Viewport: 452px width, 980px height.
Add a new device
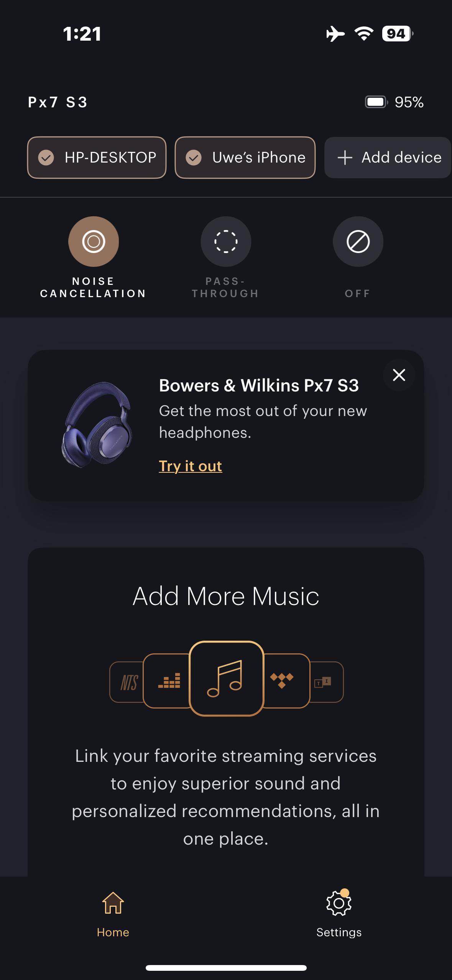(388, 158)
